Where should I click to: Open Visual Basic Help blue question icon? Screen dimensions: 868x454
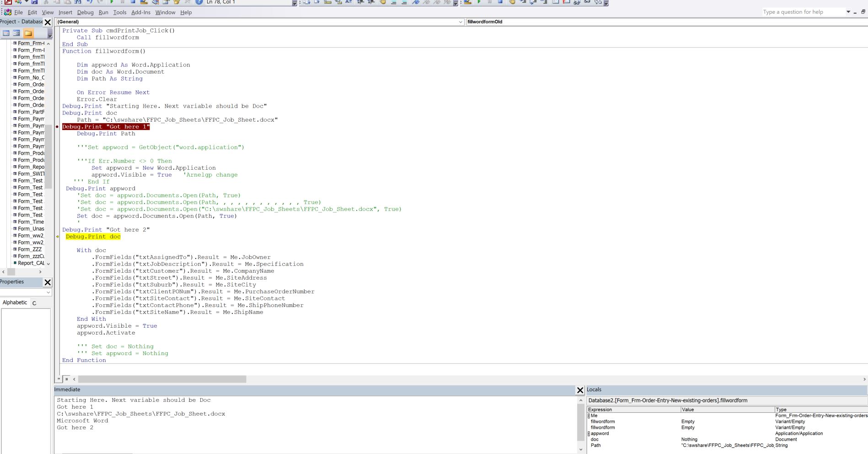[x=199, y=2]
